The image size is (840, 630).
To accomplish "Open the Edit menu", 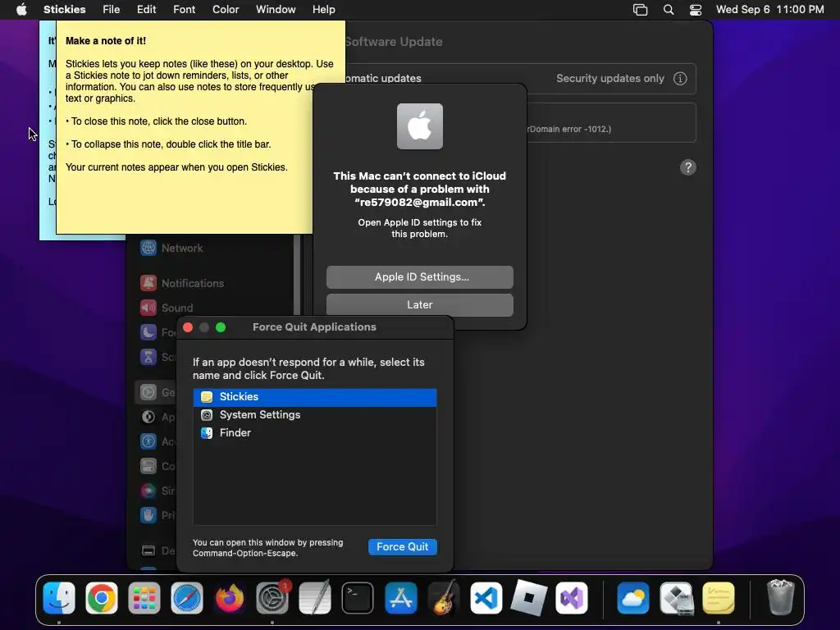I will tap(146, 9).
